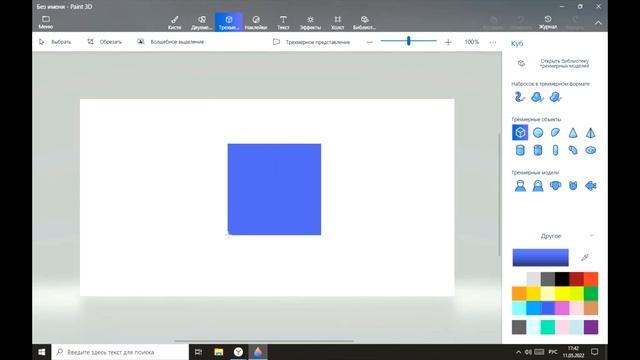Open the 100% zoom value box
The height and width of the screenshot is (360, 640).
pos(471,42)
